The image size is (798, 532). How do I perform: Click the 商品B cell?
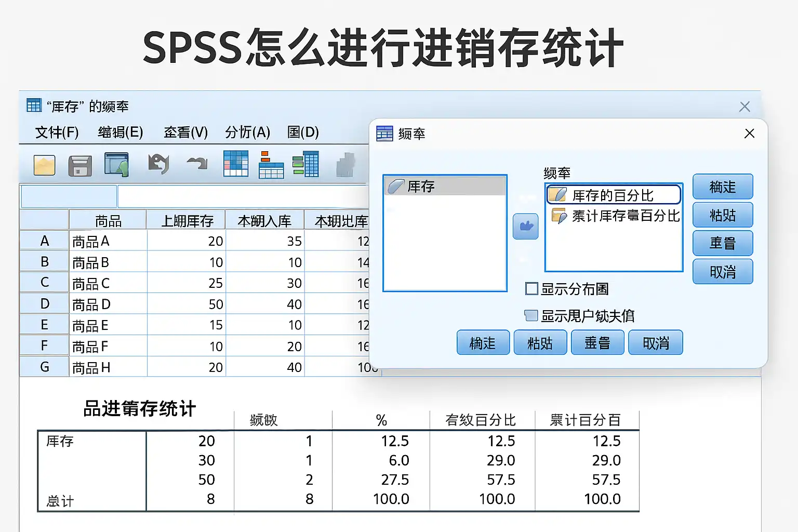click(x=108, y=262)
